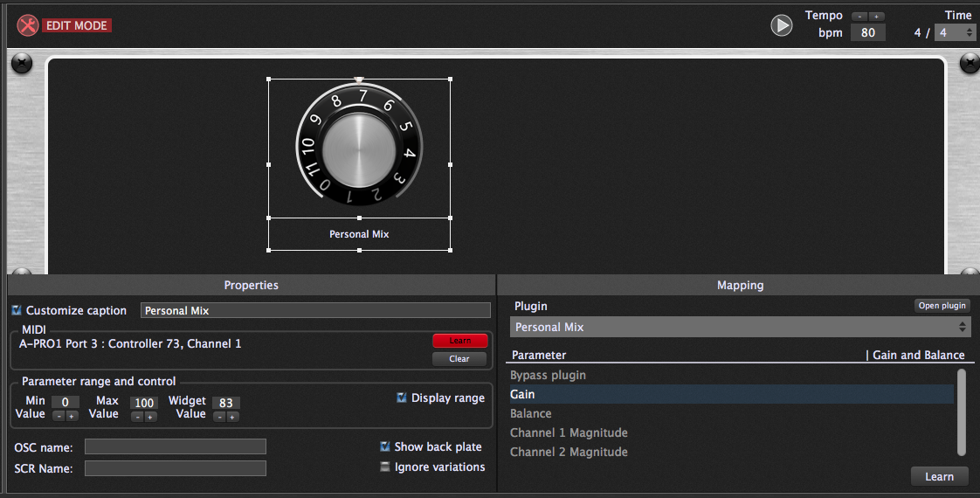Click the Open plugin button
980x498 pixels.
point(942,306)
